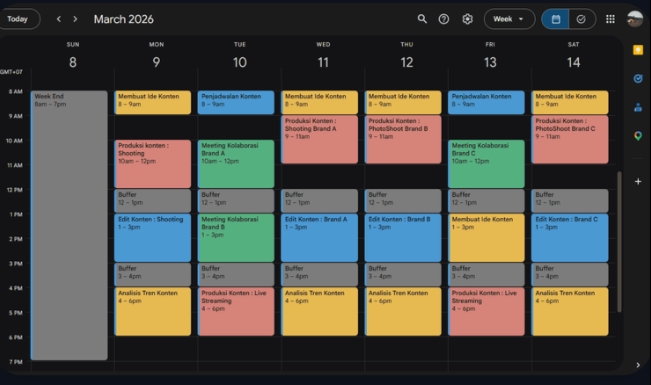Click the plus icon to get add-ons
Image resolution: width=651 pixels, height=385 pixels.
point(638,181)
